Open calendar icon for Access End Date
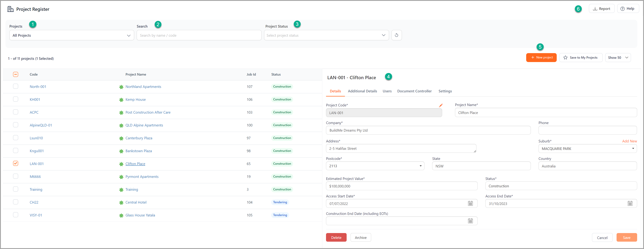Image resolution: width=644 pixels, height=249 pixels. (x=630, y=203)
